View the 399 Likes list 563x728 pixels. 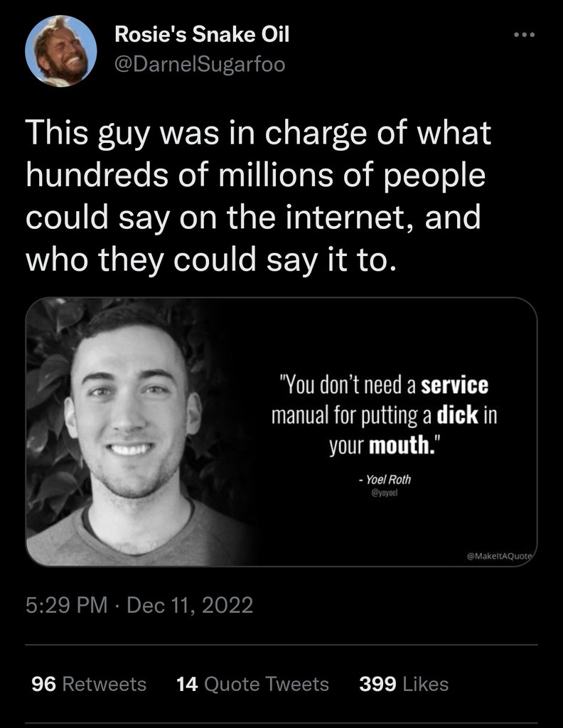point(404,684)
